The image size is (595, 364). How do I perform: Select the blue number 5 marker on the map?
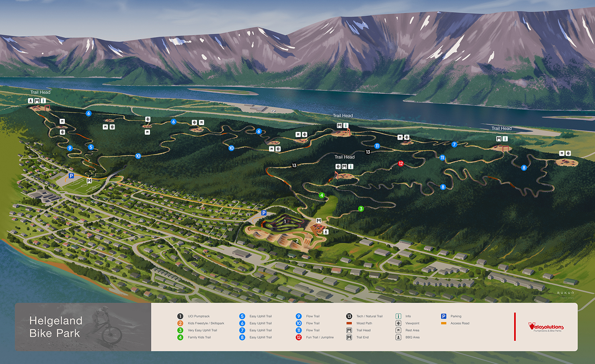click(x=91, y=147)
